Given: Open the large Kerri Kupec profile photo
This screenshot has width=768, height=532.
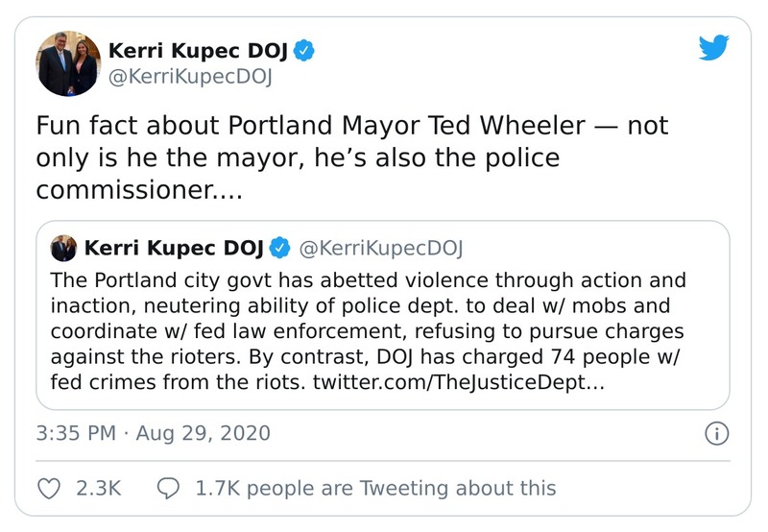Looking at the screenshot, I should 67,62.
